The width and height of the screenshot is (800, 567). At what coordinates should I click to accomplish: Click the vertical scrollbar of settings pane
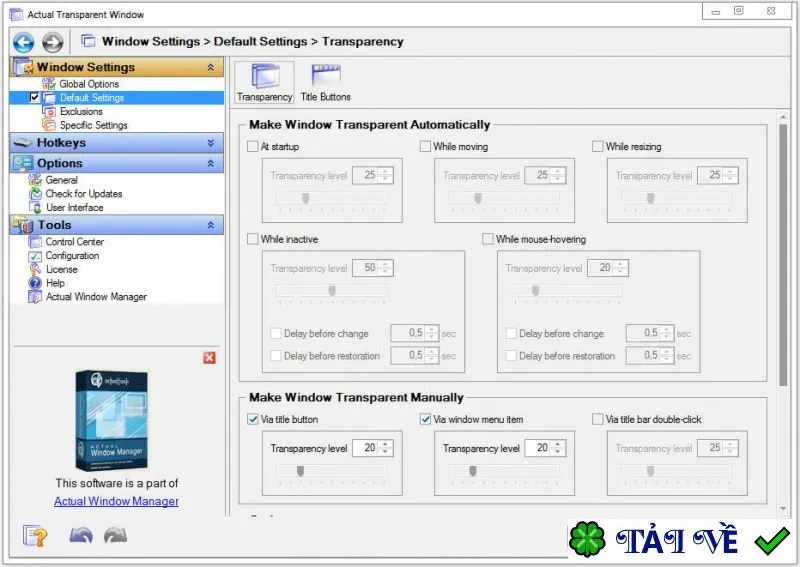783,255
